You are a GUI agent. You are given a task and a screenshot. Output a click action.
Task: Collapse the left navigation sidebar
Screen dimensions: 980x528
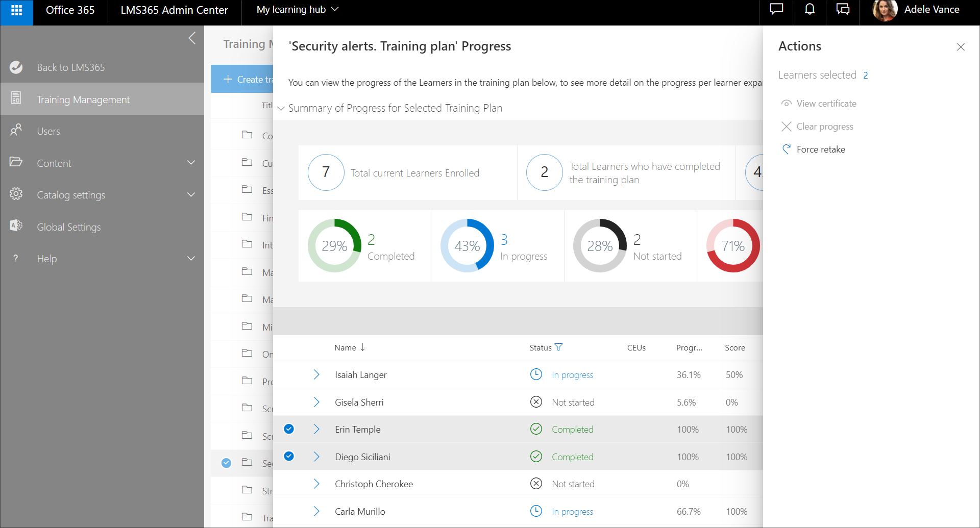click(x=192, y=38)
